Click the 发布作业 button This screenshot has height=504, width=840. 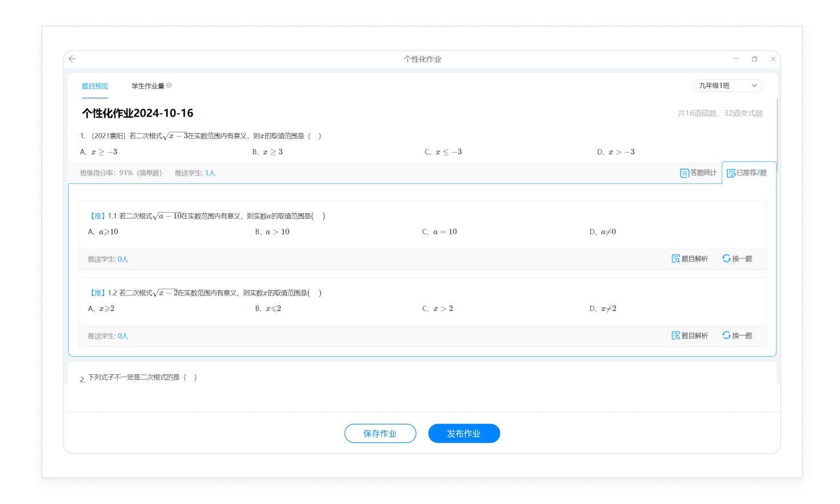pos(464,434)
